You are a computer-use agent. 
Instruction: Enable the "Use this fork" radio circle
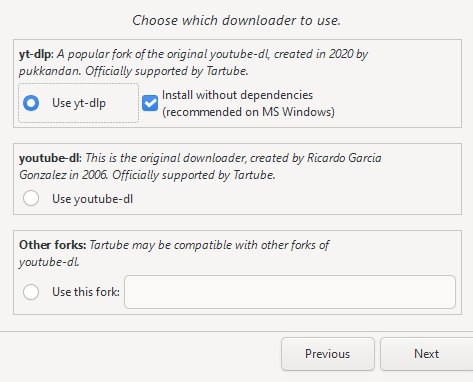click(31, 292)
